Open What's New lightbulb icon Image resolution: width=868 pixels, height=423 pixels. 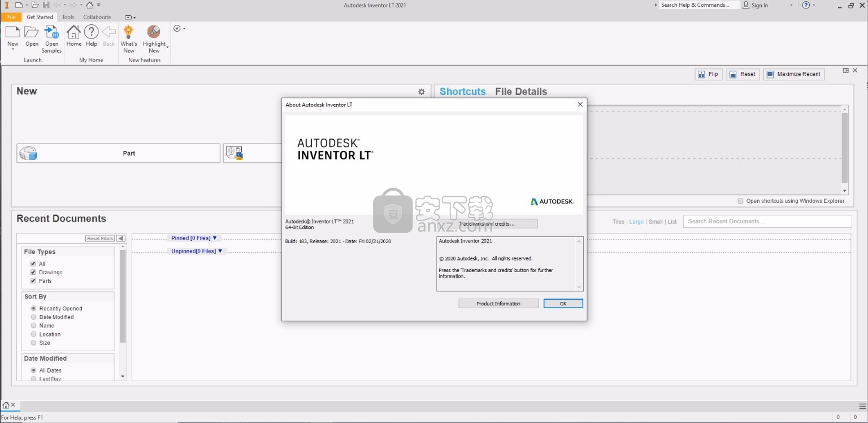coord(129,32)
